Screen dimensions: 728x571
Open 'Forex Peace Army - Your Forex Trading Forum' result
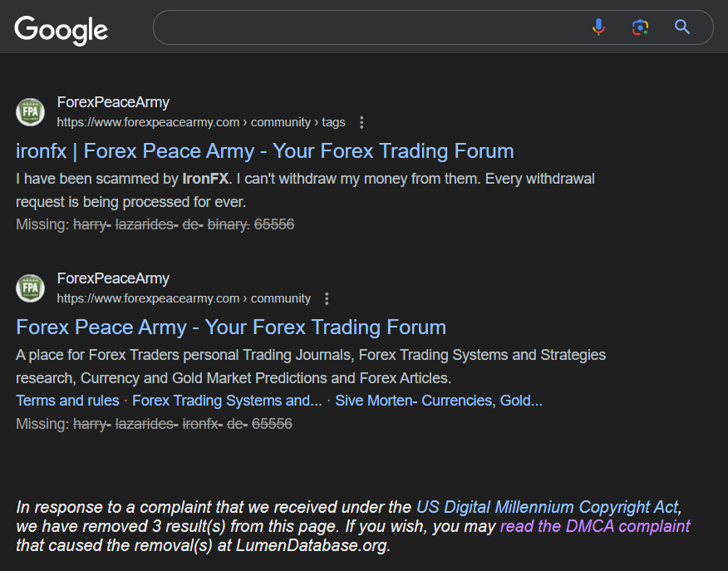click(231, 327)
